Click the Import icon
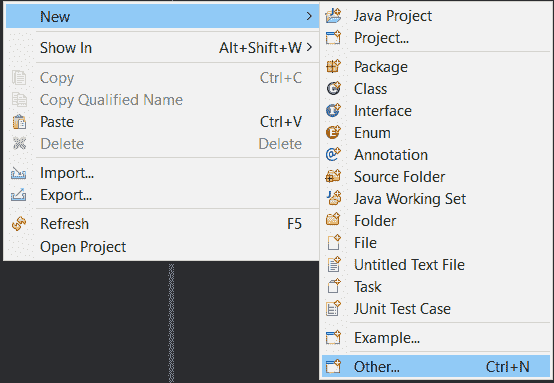Screen dimensions: 554x383 tap(18, 173)
